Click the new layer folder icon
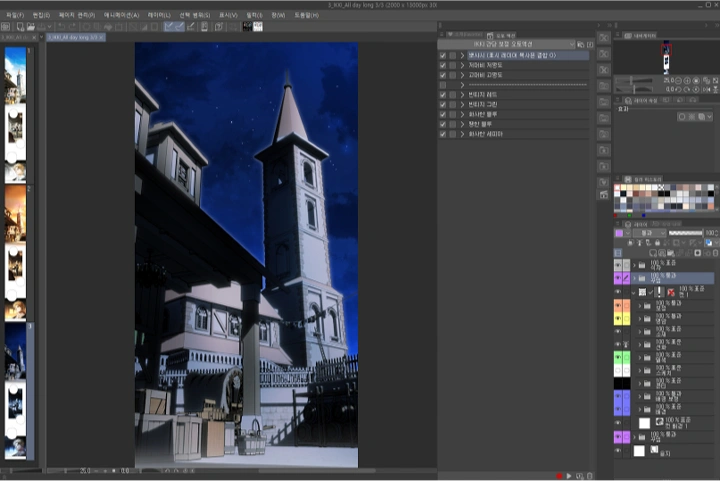The image size is (720, 481). click(671, 253)
